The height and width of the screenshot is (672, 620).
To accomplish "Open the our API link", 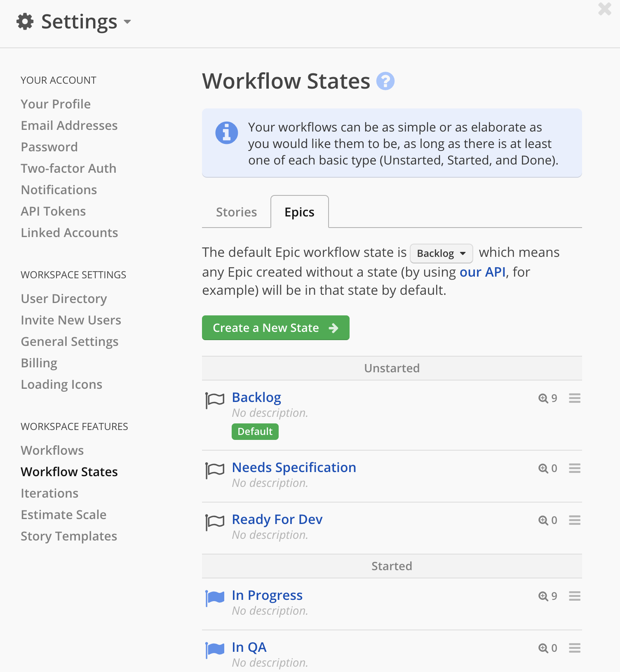I will point(482,272).
